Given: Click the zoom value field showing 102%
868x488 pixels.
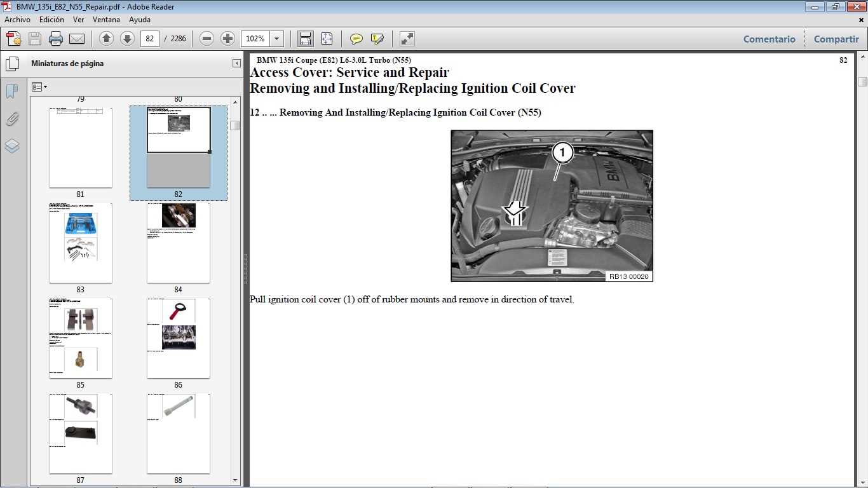Looking at the screenshot, I should 255,39.
